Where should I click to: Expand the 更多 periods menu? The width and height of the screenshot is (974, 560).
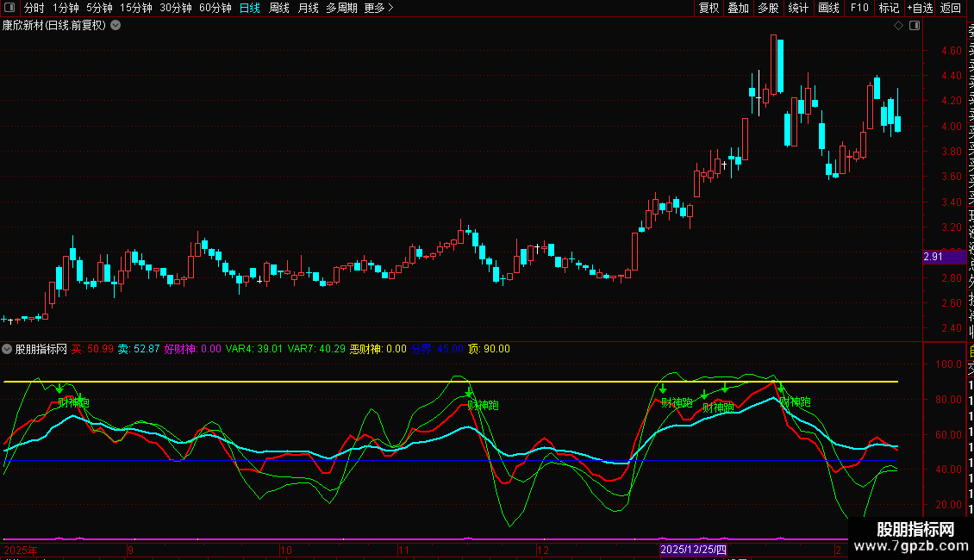[378, 8]
